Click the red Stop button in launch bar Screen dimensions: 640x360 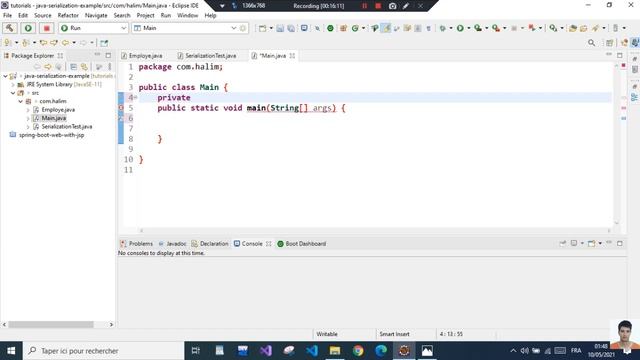pos(47,28)
